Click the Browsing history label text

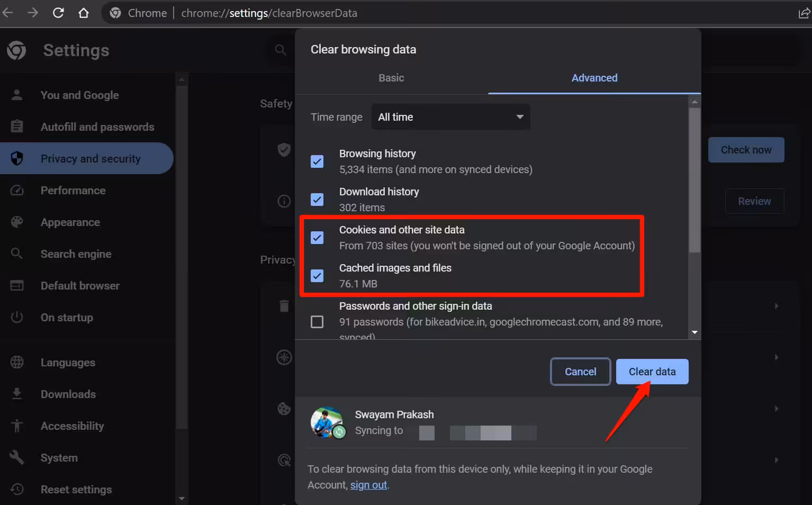(377, 154)
